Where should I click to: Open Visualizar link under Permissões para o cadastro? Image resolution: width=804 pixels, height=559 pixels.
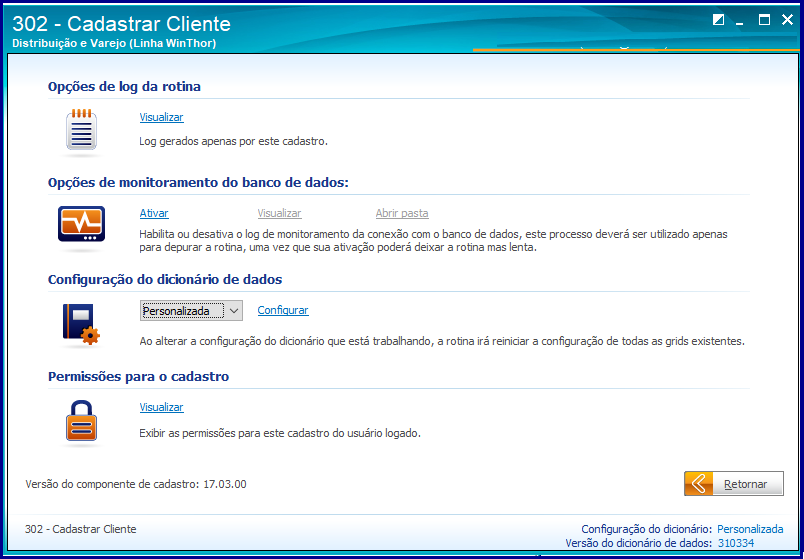coord(162,407)
